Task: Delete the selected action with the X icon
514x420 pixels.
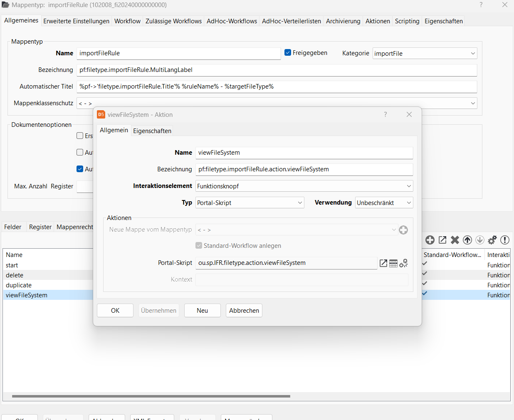Action: coord(455,240)
